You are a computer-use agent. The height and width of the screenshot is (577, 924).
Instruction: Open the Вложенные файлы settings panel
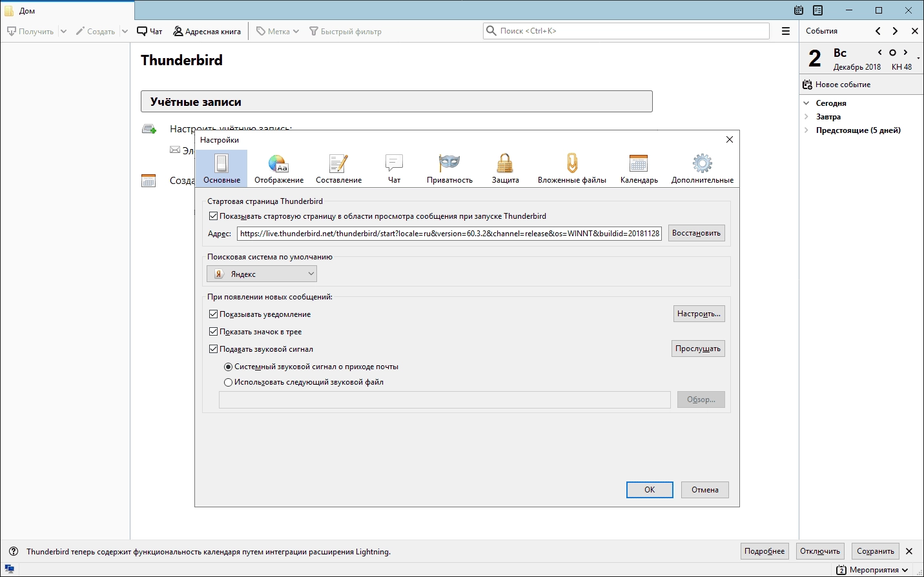tap(572, 168)
